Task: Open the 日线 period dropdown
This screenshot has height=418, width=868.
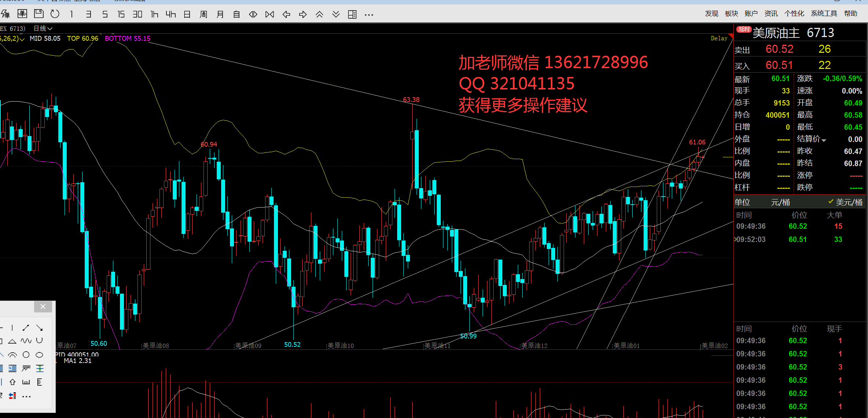Action: pos(43,28)
